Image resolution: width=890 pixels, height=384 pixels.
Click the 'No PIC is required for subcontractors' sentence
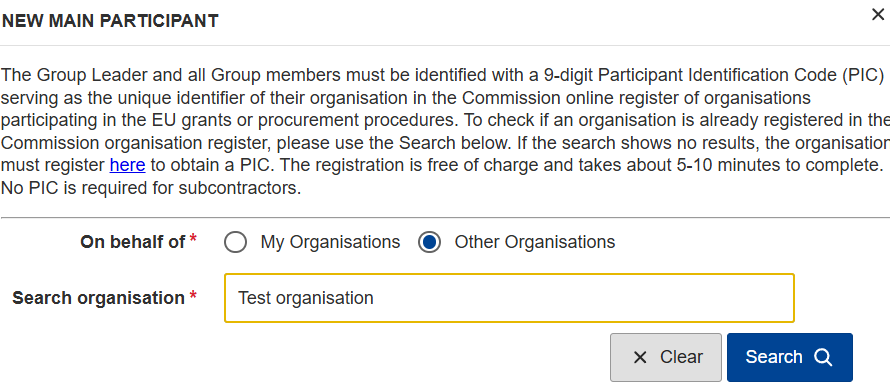click(x=151, y=188)
